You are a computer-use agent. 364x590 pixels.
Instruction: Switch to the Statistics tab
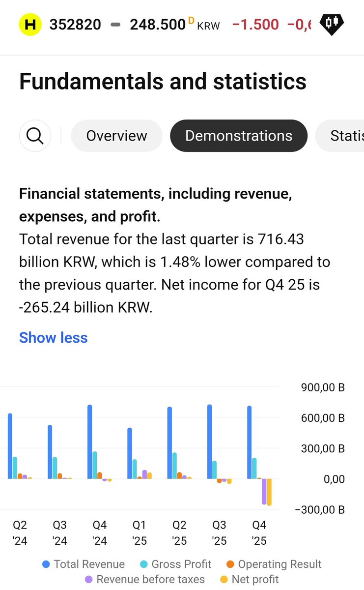click(340, 136)
